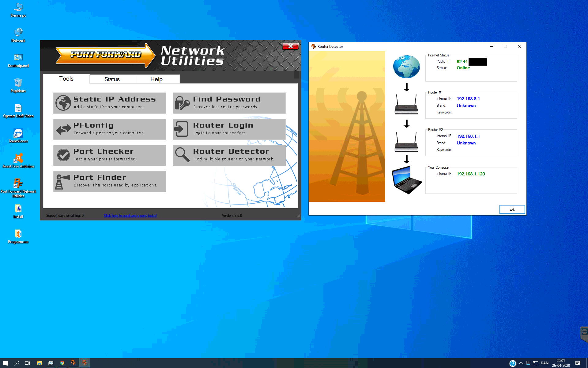Open the Windows Start menu
Image resolution: width=588 pixels, height=368 pixels.
point(6,363)
